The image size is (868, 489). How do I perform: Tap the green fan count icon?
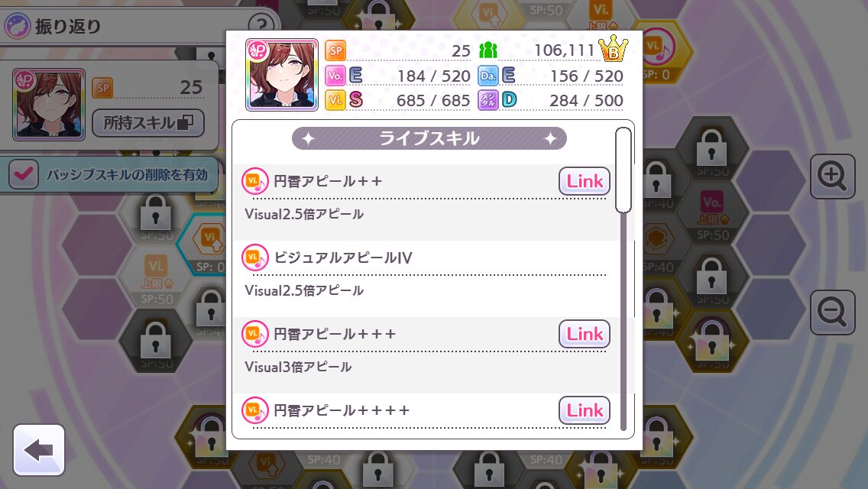click(x=487, y=50)
